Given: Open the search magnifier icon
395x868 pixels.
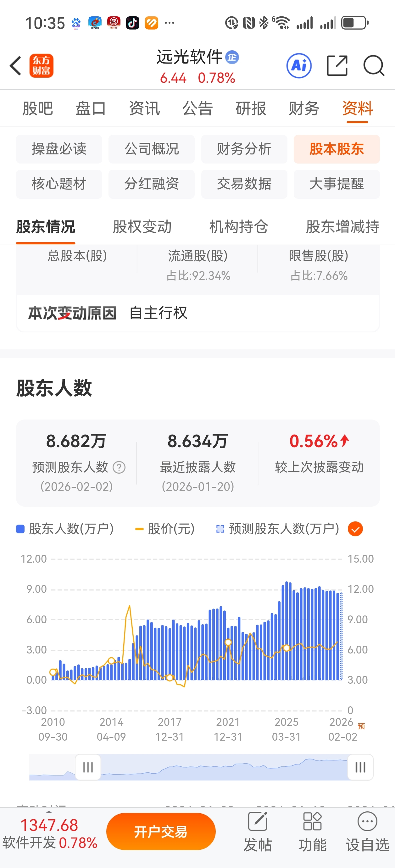Looking at the screenshot, I should (x=374, y=65).
